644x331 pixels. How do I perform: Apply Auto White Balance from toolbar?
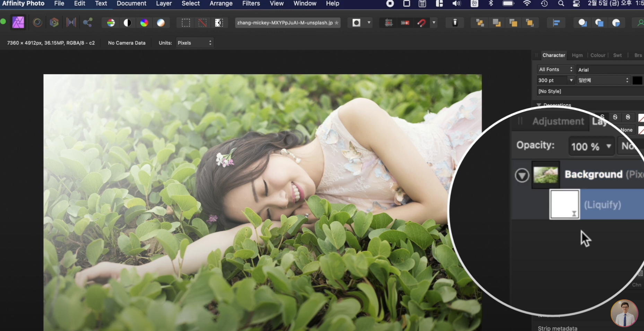(161, 23)
